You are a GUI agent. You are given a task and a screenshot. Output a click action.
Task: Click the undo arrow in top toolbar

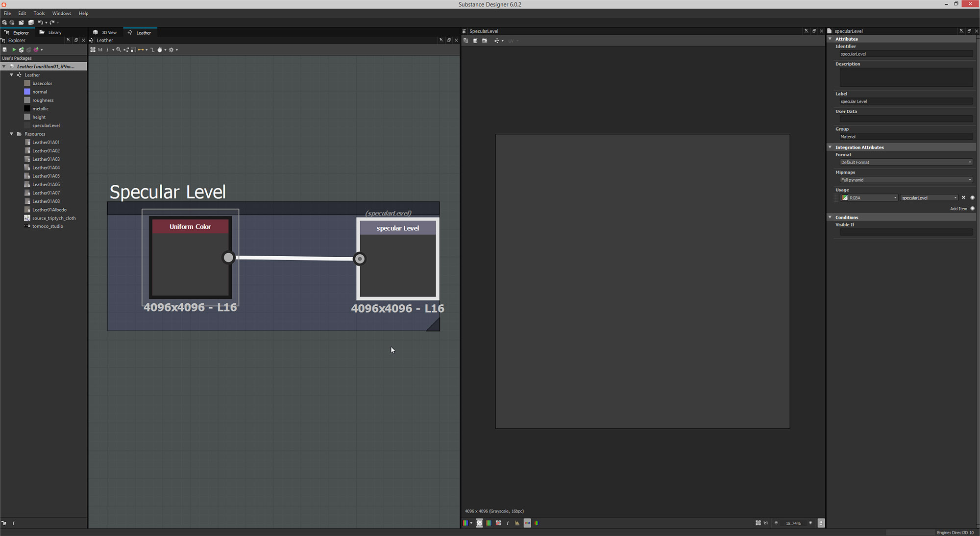click(x=40, y=23)
